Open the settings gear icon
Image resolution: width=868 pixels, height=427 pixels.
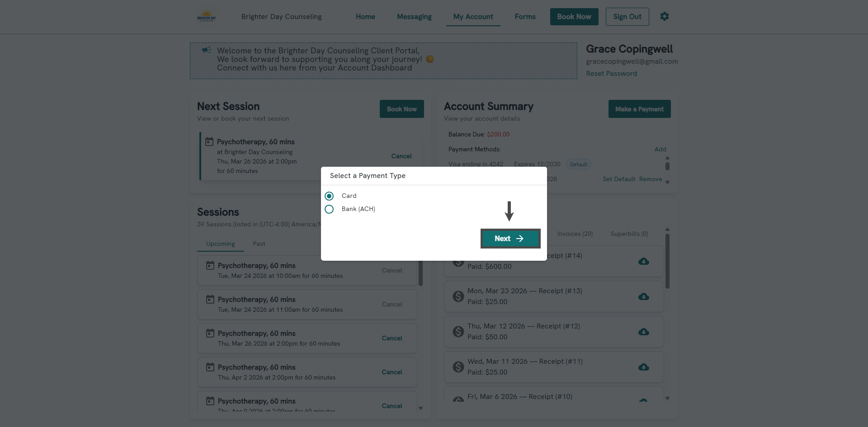664,17
